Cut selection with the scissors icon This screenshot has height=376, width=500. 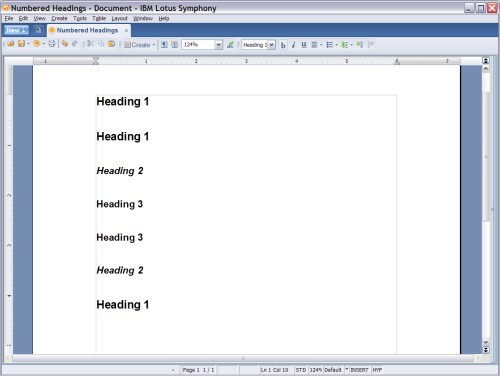(x=90, y=44)
